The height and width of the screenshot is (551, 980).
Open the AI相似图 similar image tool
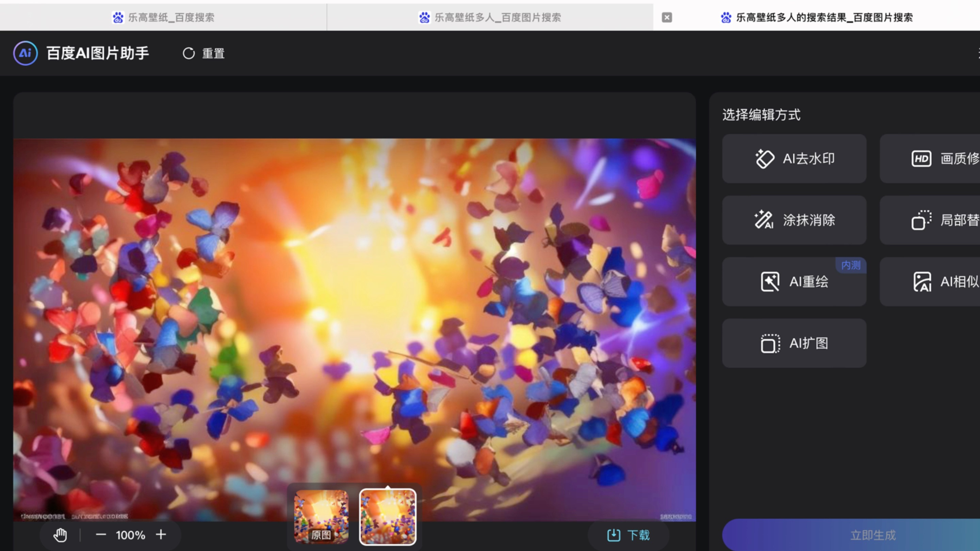(930, 282)
